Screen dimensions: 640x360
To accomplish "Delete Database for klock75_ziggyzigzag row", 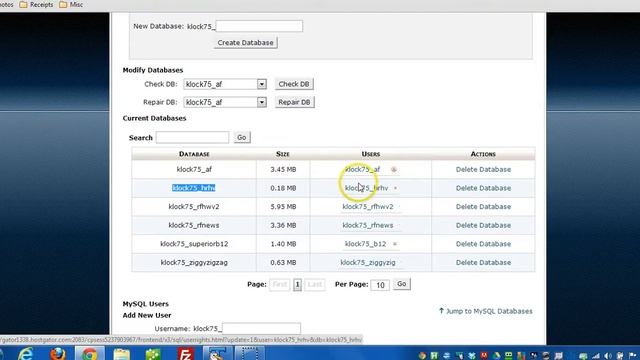I will [483, 262].
